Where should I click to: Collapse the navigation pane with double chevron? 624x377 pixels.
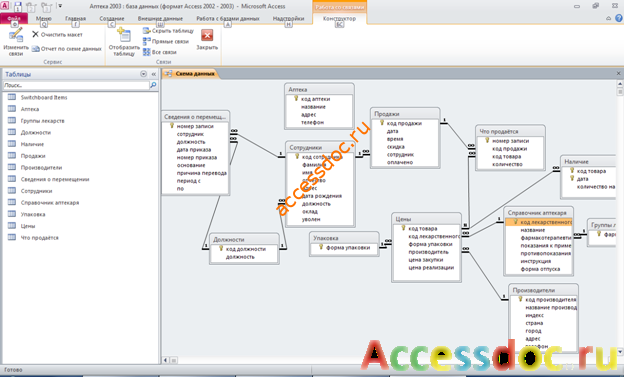click(x=154, y=74)
